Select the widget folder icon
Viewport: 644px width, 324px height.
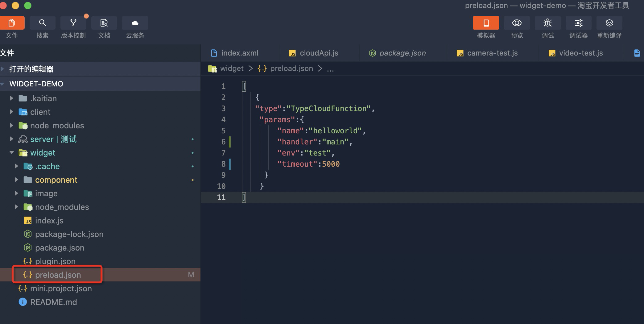pyautogui.click(x=23, y=153)
